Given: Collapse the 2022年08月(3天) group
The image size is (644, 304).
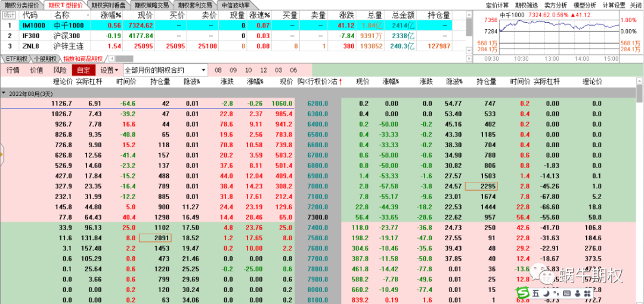Looking at the screenshot, I should [x=4, y=94].
